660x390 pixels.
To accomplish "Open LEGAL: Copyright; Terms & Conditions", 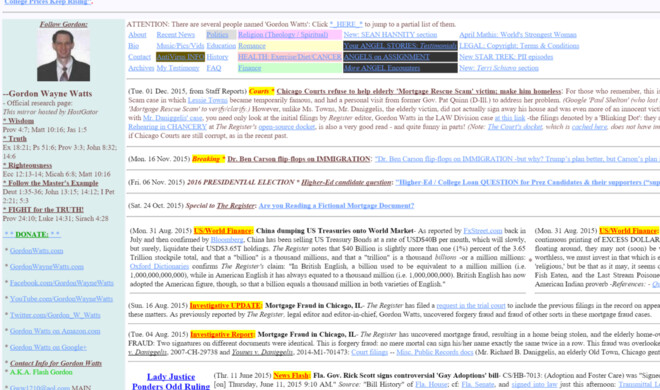I will point(519,46).
